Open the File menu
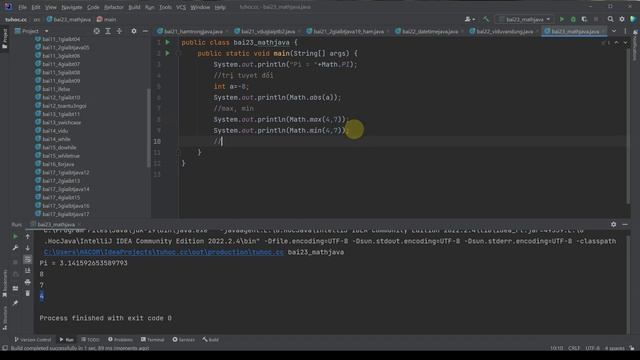The height and width of the screenshot is (360, 640). (22, 7)
